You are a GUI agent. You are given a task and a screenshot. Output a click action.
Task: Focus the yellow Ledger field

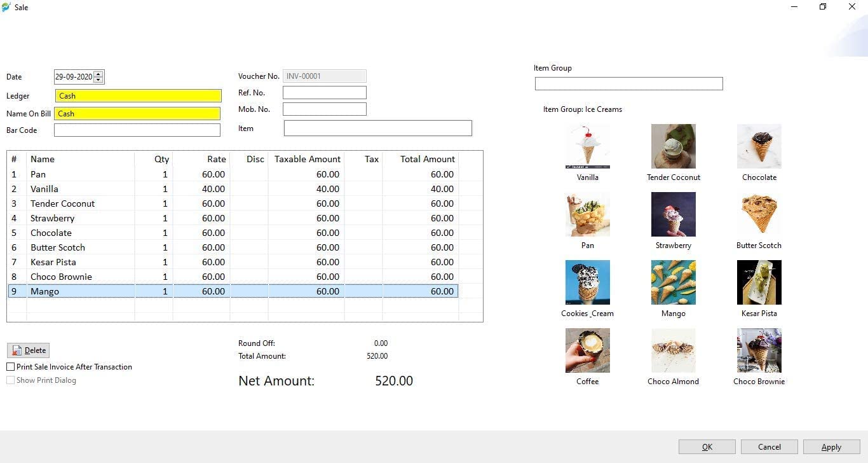pyautogui.click(x=138, y=96)
